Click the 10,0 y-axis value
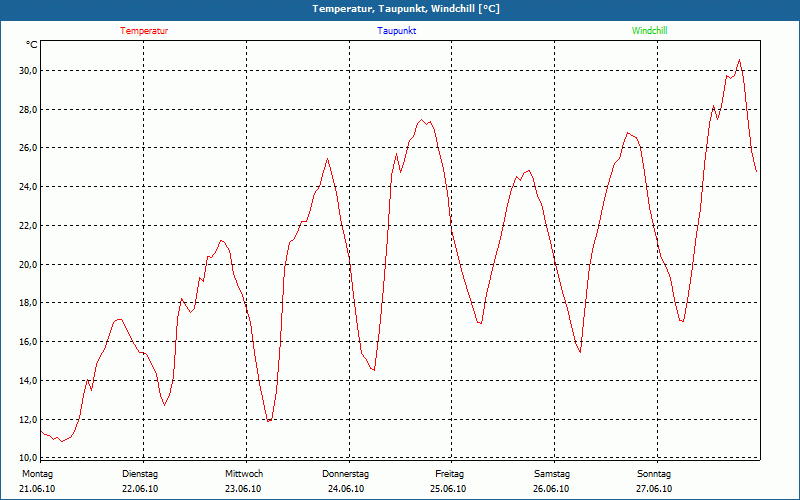 tap(29, 456)
